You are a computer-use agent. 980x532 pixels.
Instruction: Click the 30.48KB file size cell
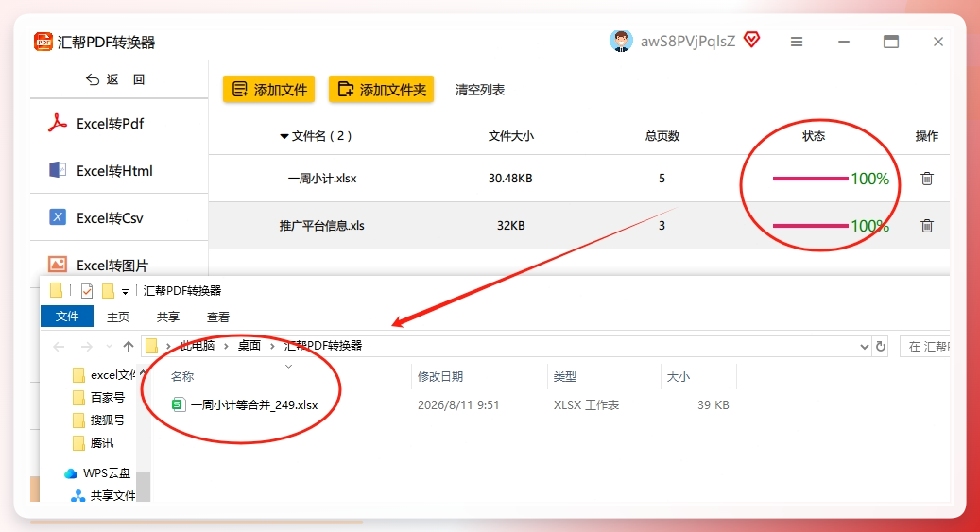[x=510, y=179]
